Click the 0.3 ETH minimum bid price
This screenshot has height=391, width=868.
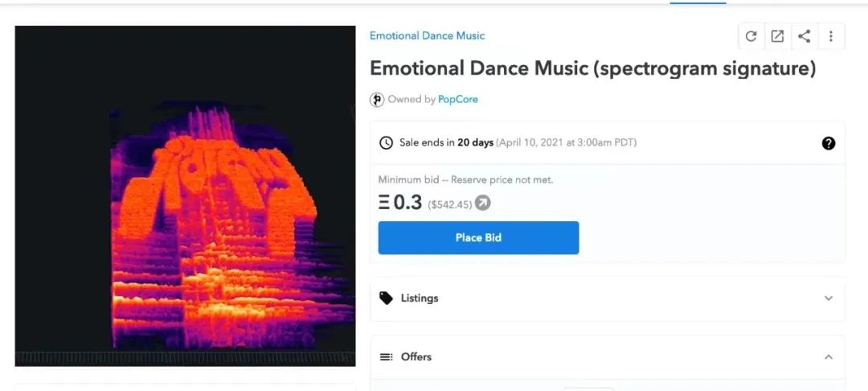pyautogui.click(x=400, y=204)
